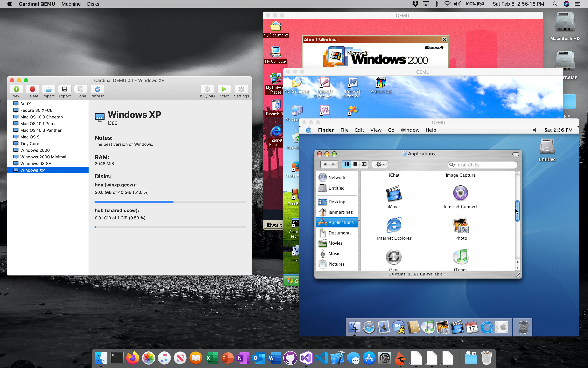Click Finder window Back arrow button
This screenshot has height=368, width=588.
coord(325,164)
